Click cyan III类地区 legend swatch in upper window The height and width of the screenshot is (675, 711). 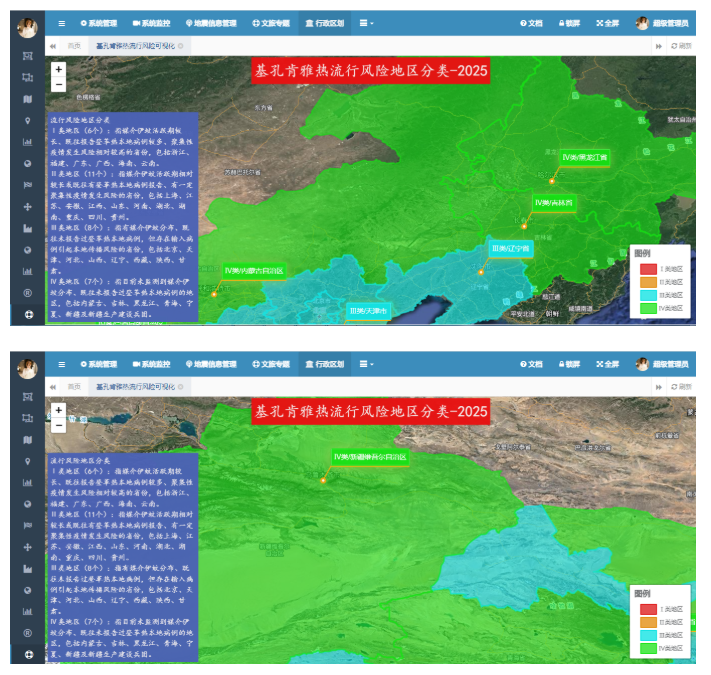[x=648, y=295]
